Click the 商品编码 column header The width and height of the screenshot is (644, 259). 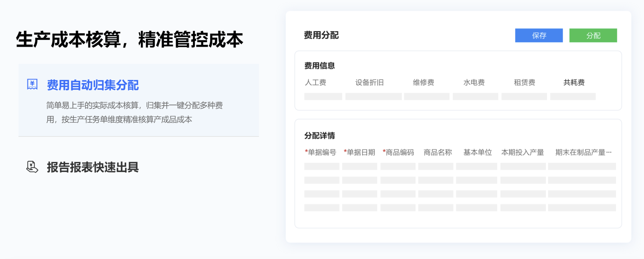tap(398, 152)
